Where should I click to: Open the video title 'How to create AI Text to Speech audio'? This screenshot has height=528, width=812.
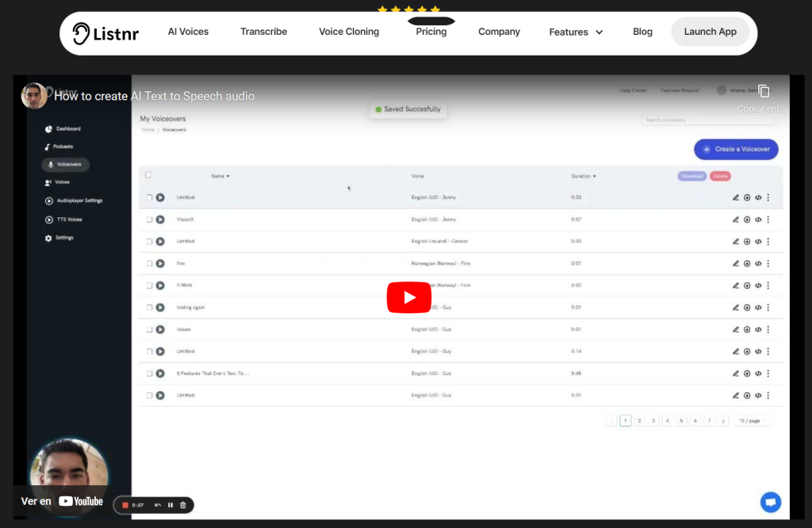tap(155, 96)
